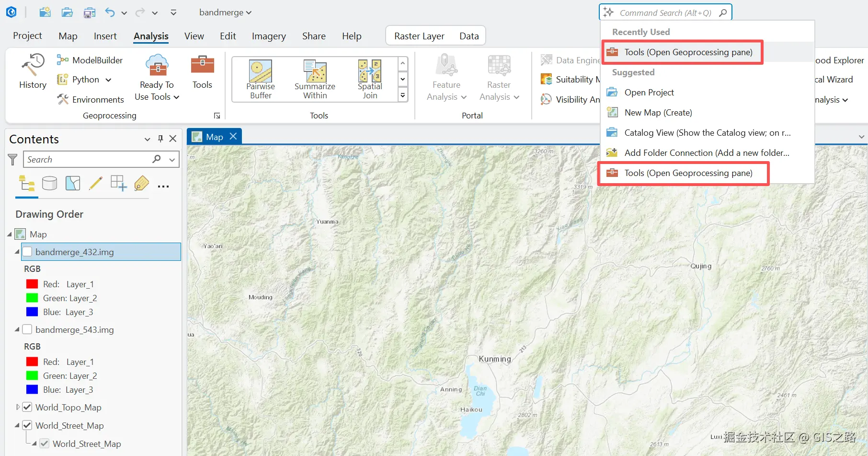Switch Contents to List By Labeling
Viewport: 868px width, 456px height.
142,183
